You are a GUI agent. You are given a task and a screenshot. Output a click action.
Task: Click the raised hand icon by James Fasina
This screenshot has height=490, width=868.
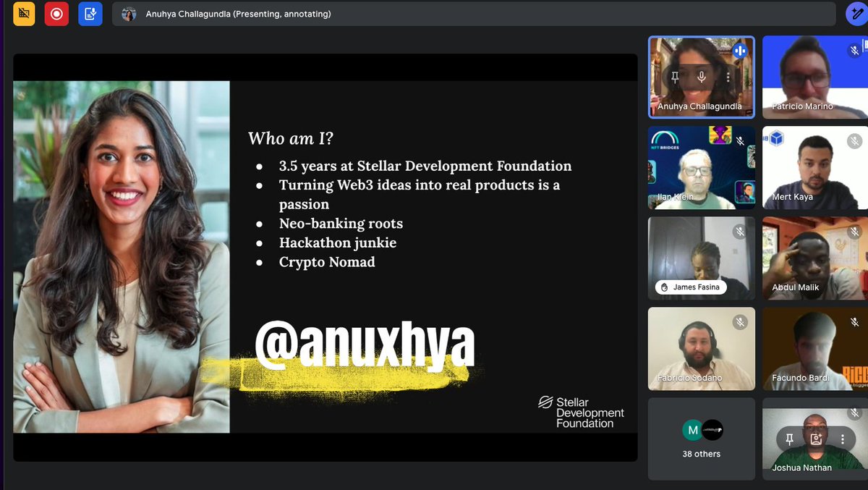click(663, 287)
